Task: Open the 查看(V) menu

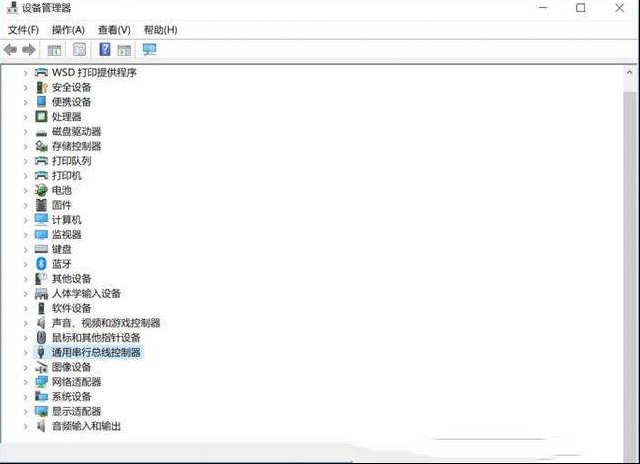Action: 114,30
